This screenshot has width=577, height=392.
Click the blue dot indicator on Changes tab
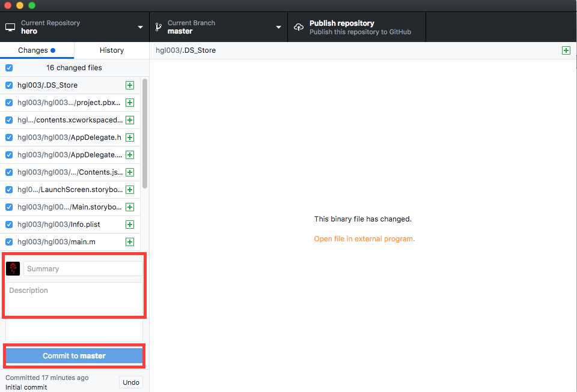(53, 50)
